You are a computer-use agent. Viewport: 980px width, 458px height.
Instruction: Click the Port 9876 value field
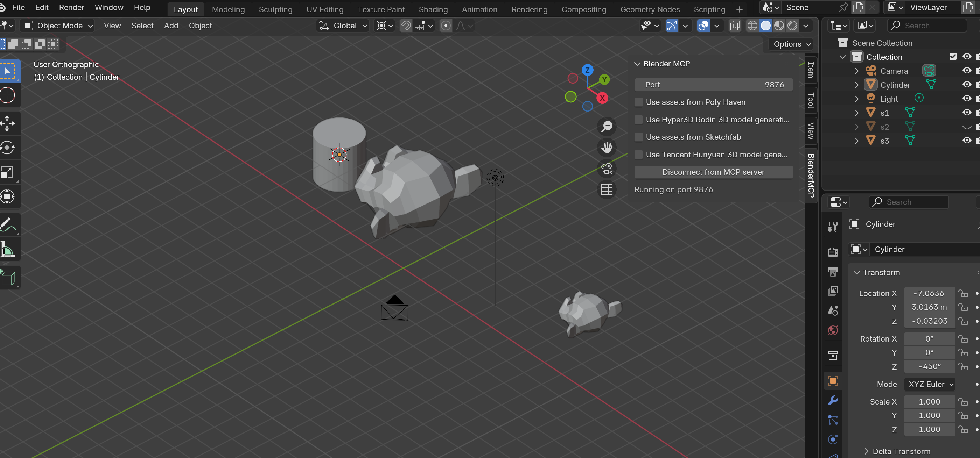point(713,85)
